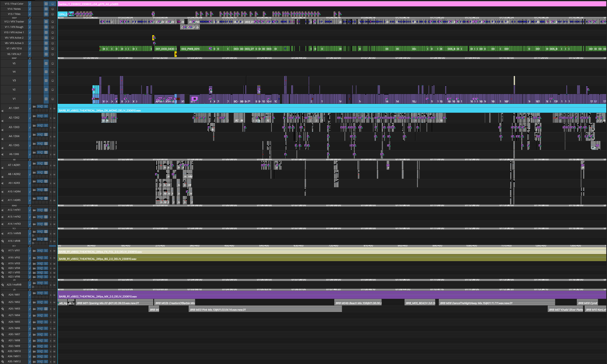The width and height of the screenshot is (607, 364).
Task: Toggle power button on A9 / ADR3 track
Action: click(46, 181)
